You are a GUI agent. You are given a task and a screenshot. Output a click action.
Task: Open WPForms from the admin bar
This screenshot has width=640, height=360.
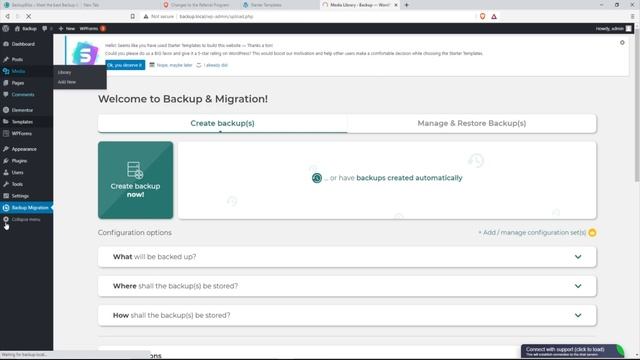[93, 29]
